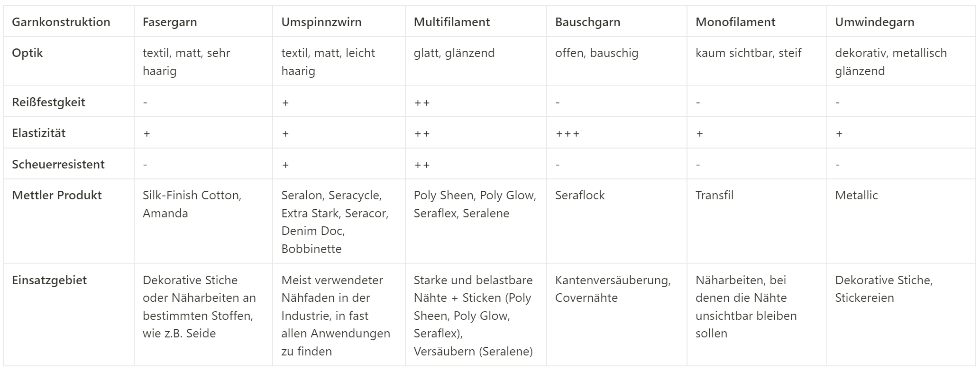
Task: Select the Multifilament column header
Action: pyautogui.click(x=452, y=22)
